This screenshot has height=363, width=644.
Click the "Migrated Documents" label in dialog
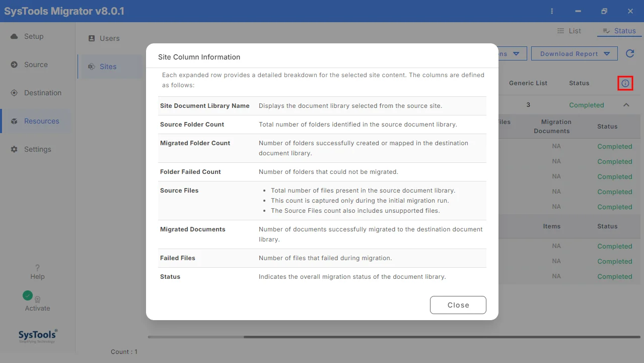(193, 229)
